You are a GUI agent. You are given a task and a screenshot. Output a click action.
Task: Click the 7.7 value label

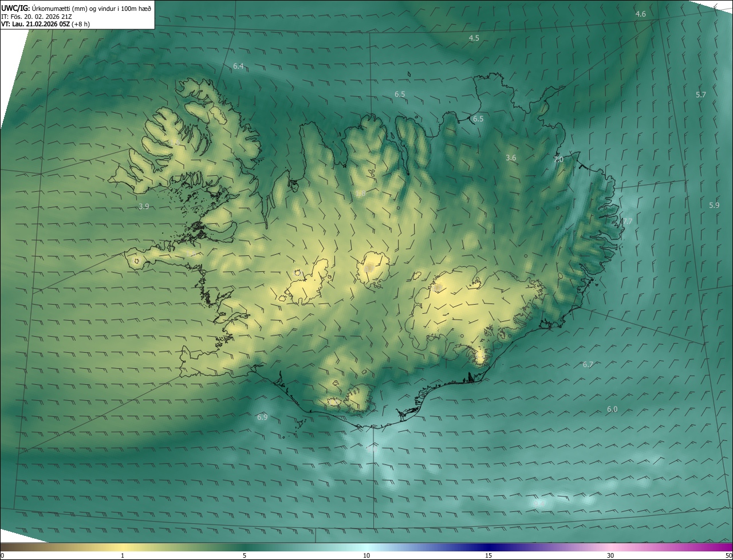coord(628,221)
